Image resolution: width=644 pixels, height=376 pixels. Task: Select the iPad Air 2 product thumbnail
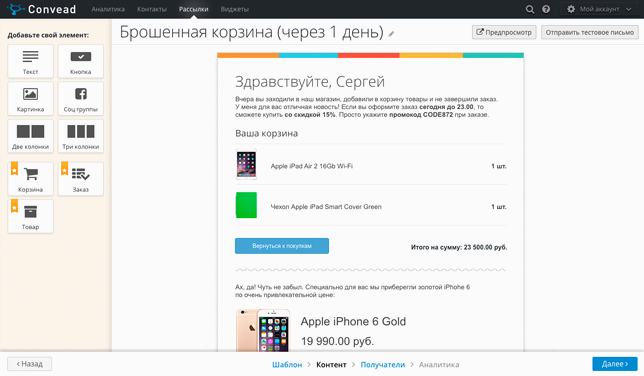tap(246, 164)
